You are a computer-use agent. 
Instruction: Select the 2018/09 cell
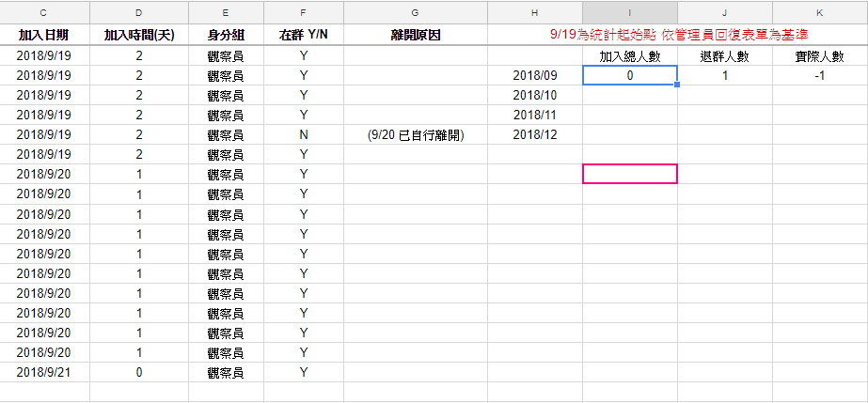point(535,76)
